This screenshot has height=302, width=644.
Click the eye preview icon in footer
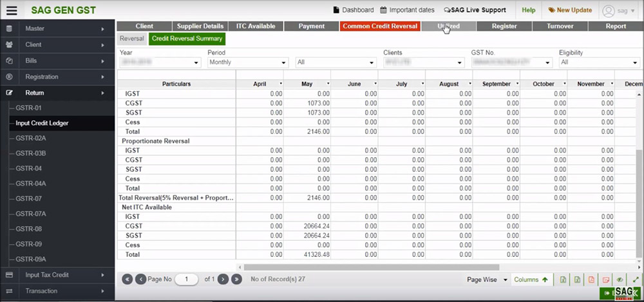click(620, 279)
